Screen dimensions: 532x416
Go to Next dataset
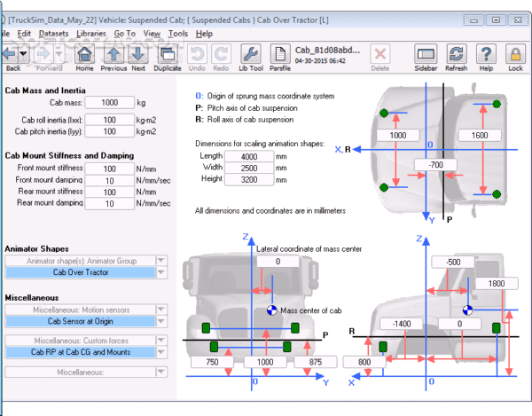pyautogui.click(x=137, y=55)
